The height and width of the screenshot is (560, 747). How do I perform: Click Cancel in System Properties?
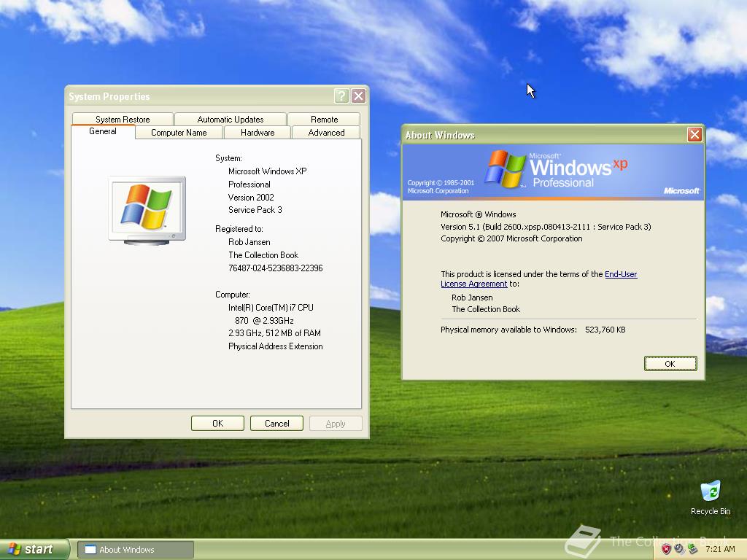(x=276, y=424)
